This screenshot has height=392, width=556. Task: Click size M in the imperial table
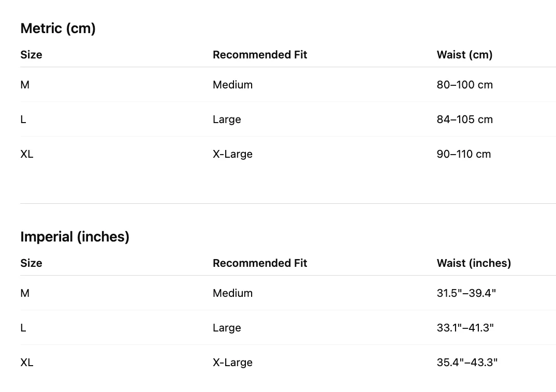point(25,293)
